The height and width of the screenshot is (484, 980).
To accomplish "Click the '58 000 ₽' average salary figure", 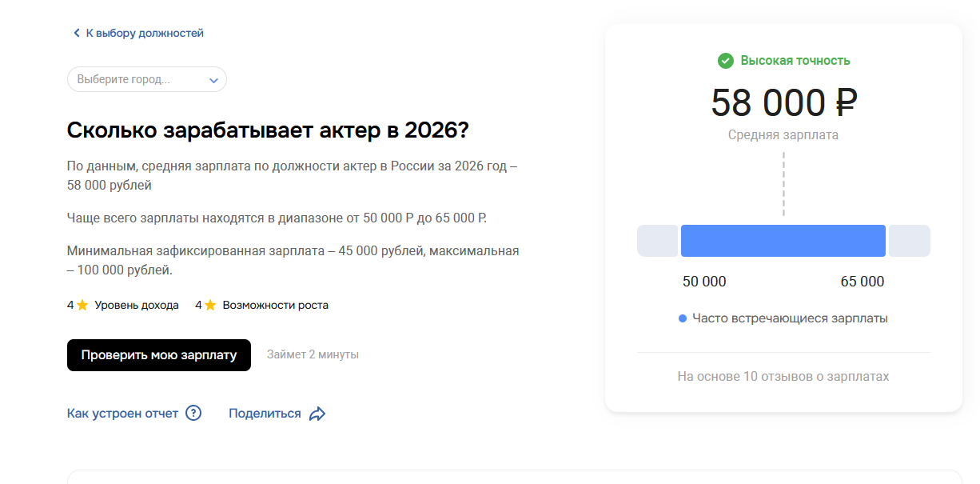I will [x=784, y=103].
